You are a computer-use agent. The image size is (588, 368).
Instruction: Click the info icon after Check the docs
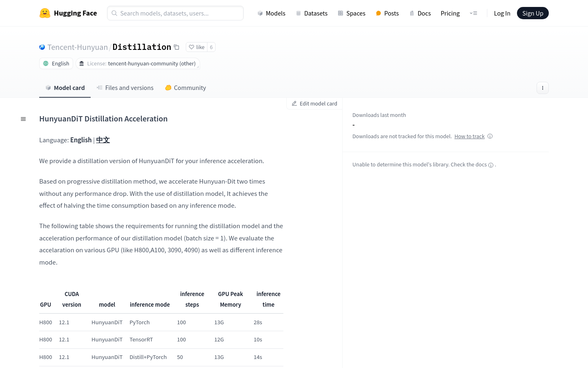491,165
